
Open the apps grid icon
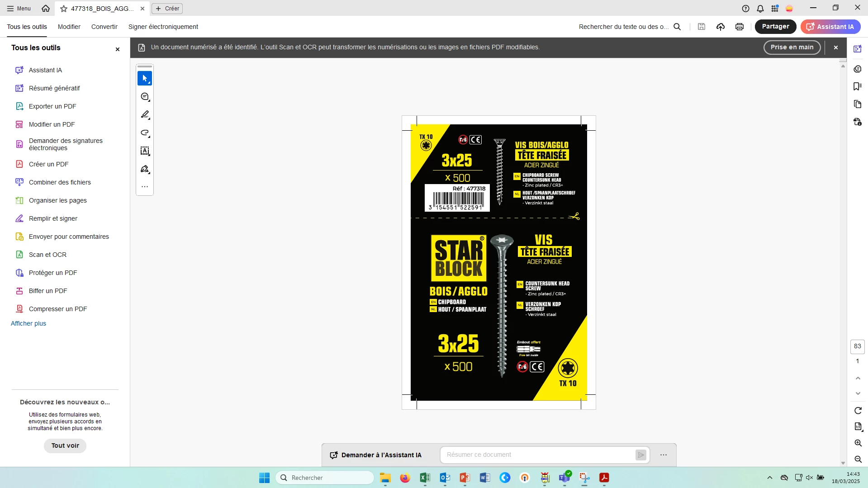click(x=775, y=9)
